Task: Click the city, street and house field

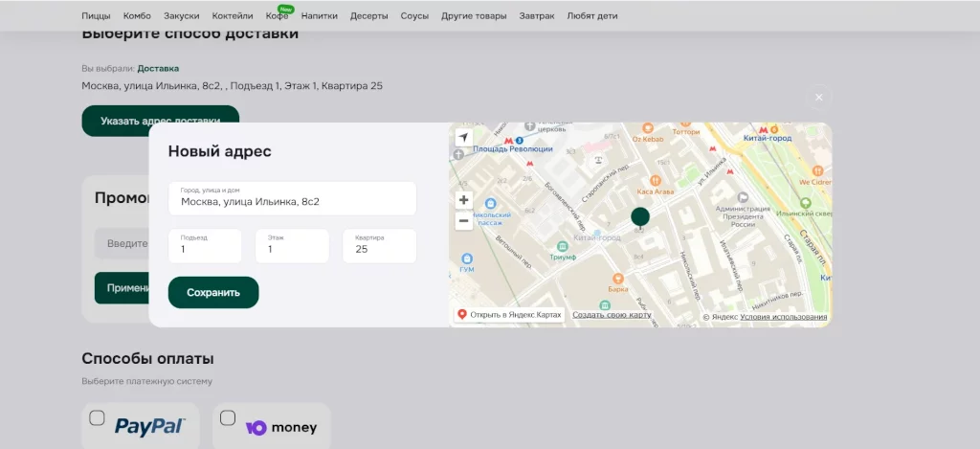Action: (x=293, y=198)
